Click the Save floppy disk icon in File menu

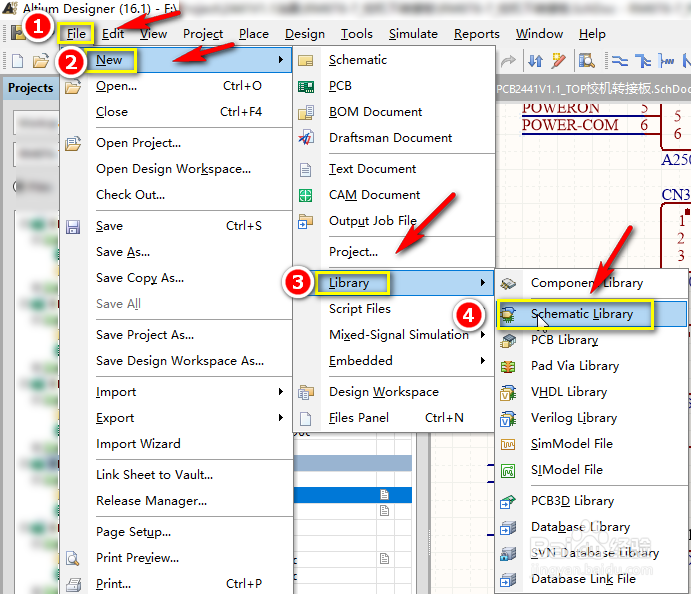pyautogui.click(x=73, y=226)
